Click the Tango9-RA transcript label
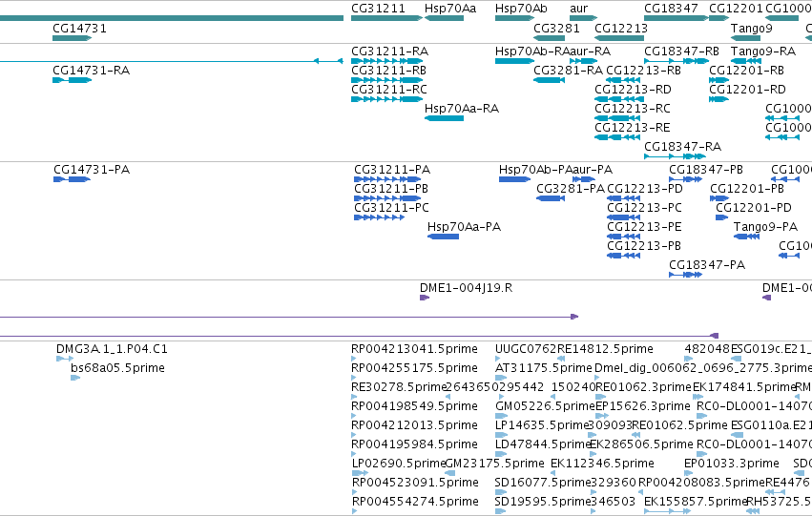This screenshot has height=516, width=812. 762,52
